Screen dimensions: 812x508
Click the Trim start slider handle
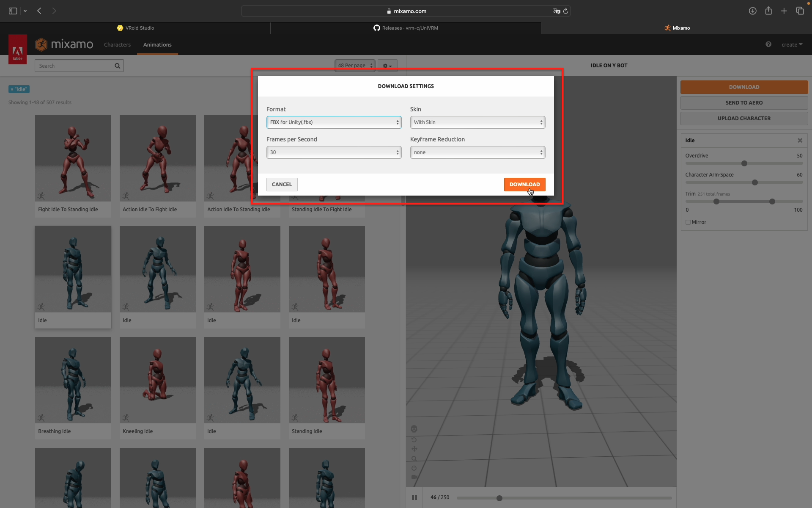point(716,202)
